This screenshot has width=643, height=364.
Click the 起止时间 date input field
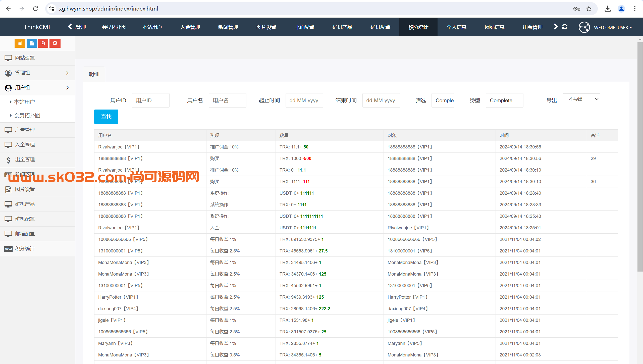pos(305,100)
